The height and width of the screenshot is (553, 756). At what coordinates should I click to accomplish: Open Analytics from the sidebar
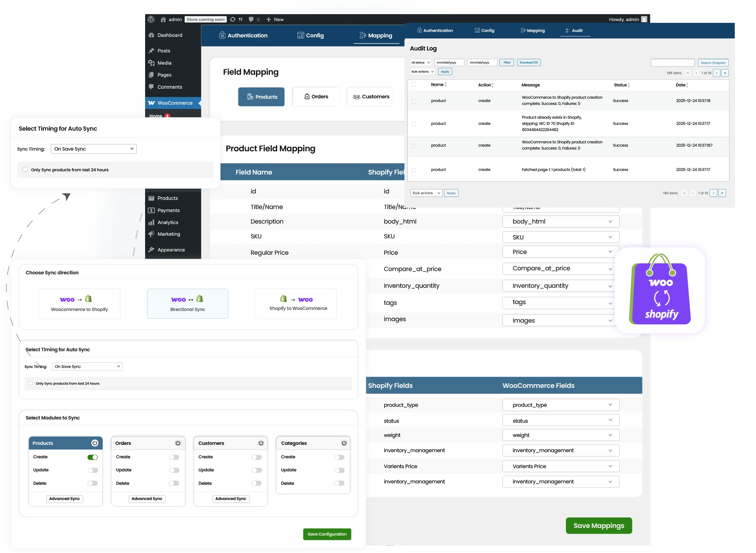168,222
